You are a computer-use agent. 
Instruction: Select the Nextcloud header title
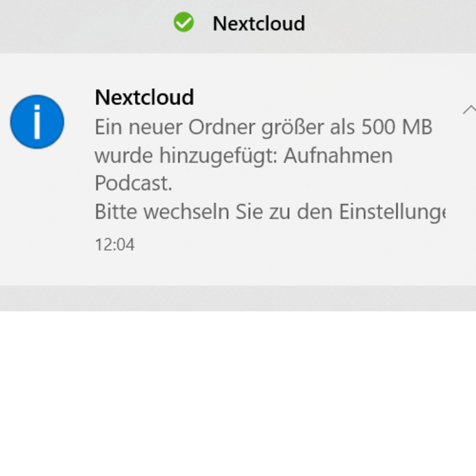[x=259, y=23]
